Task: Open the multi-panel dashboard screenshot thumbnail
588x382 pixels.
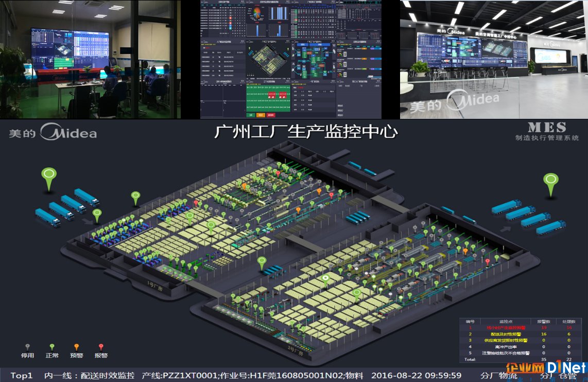Action: coord(290,59)
